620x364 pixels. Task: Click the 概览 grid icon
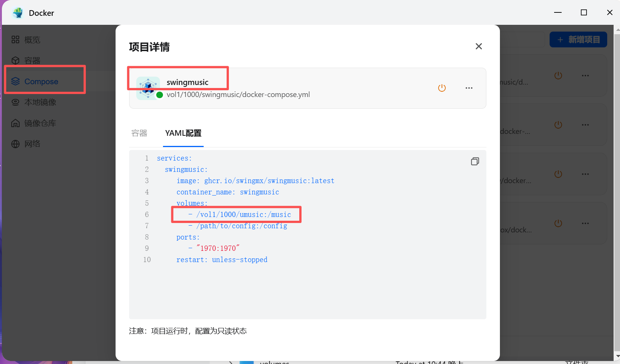(x=15, y=39)
